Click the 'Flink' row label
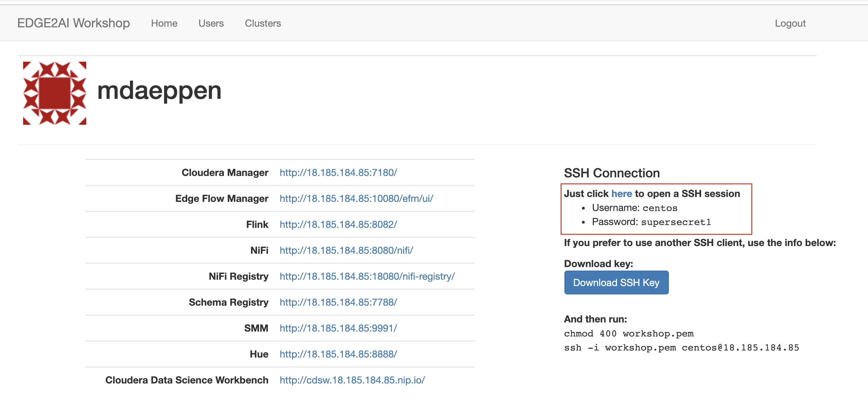 (257, 224)
